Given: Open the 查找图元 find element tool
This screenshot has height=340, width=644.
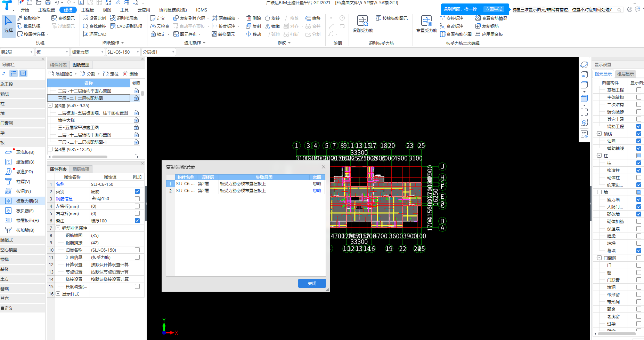Looking at the screenshot, I should pos(63,18).
